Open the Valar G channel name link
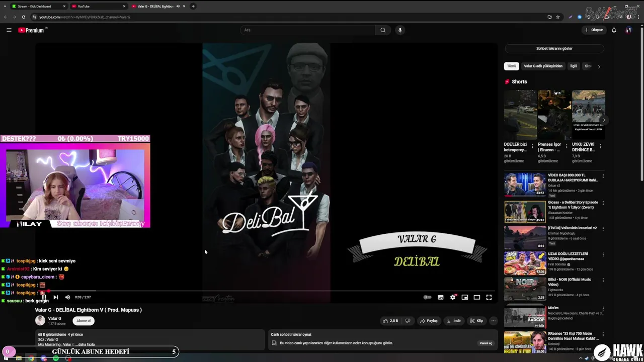Image resolution: width=644 pixels, height=362 pixels. (x=54, y=318)
